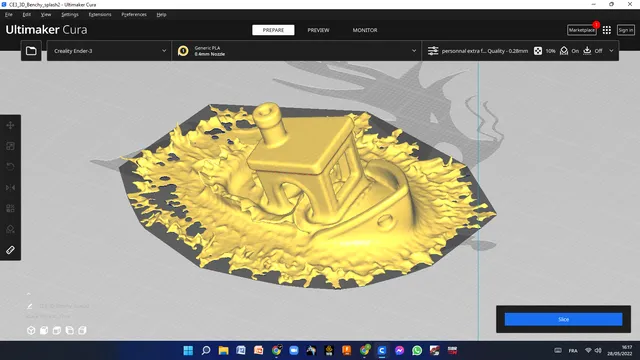
Task: Click the extruder 1 material icon
Action: tap(183, 51)
